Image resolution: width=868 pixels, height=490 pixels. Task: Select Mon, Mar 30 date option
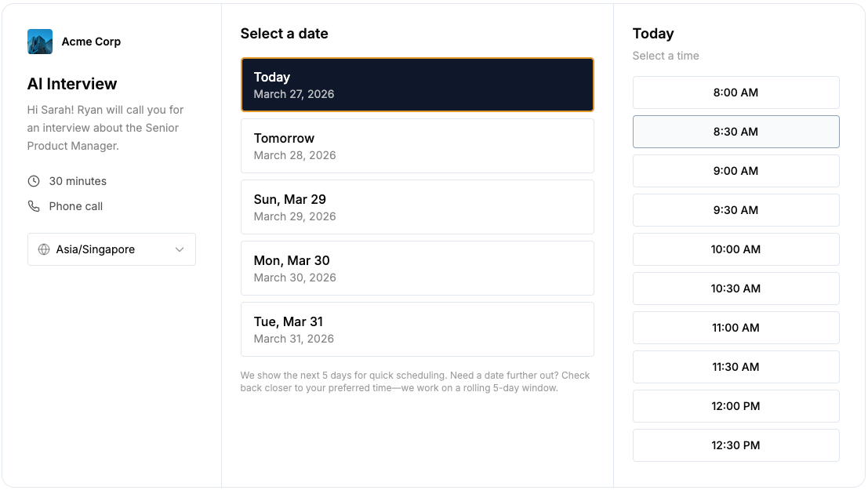(x=417, y=268)
